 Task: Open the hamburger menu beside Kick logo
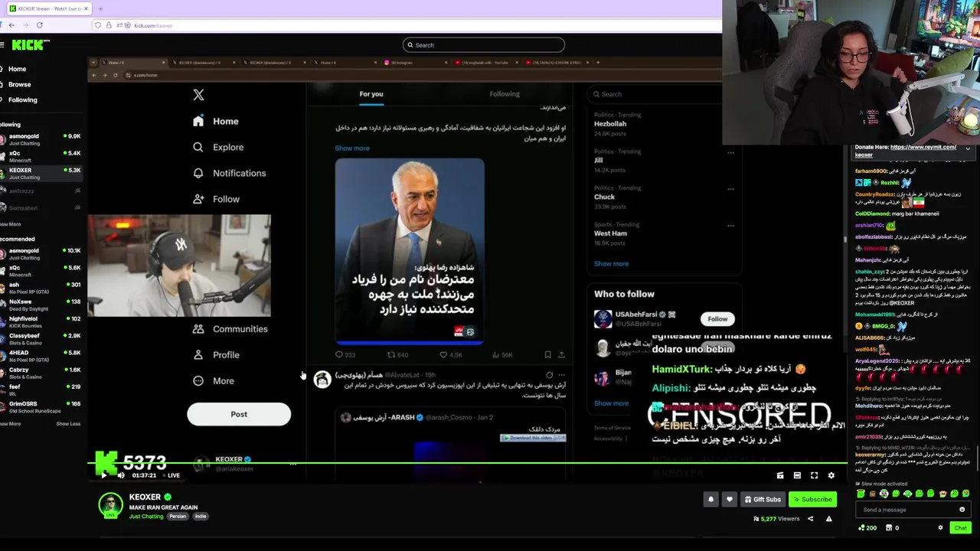tap(2, 45)
